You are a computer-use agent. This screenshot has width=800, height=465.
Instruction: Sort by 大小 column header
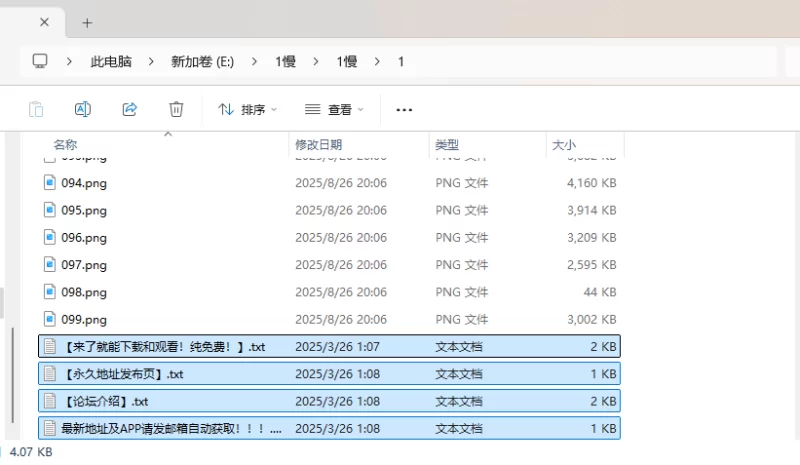point(564,144)
